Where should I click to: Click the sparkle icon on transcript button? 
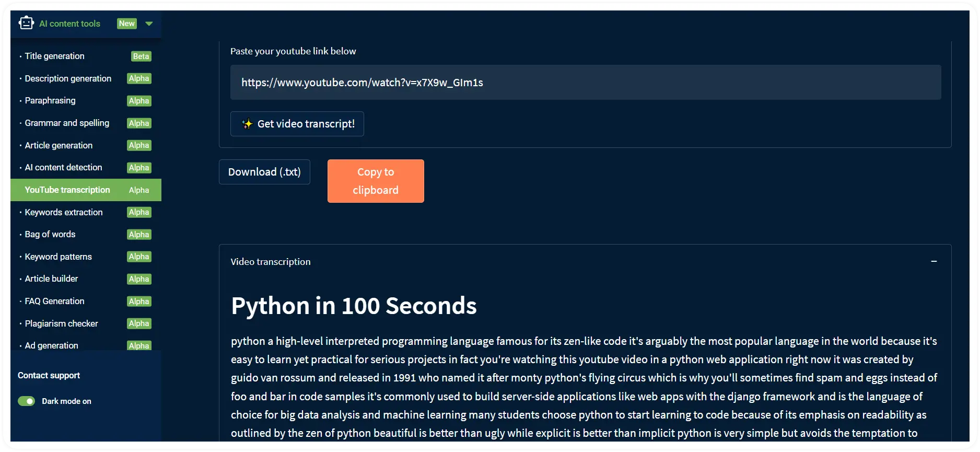(x=247, y=124)
